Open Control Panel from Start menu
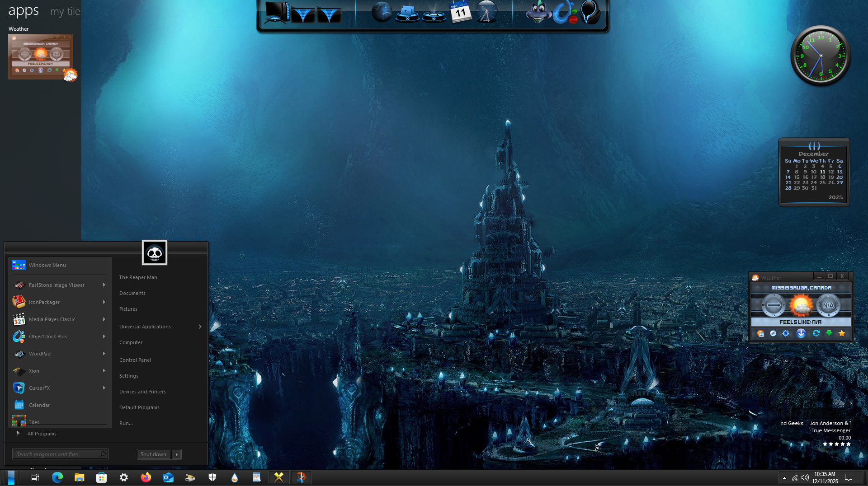 pos(135,360)
